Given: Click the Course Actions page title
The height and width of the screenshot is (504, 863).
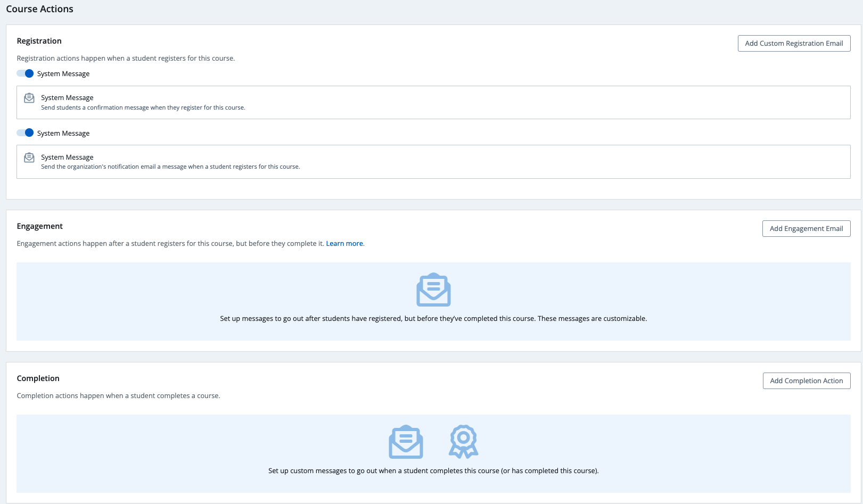Looking at the screenshot, I should 40,9.
